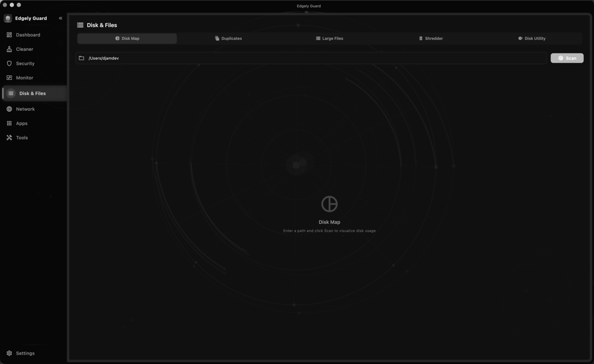Click the Disk & Files header icon
This screenshot has height=364, width=594.
[x=80, y=25]
